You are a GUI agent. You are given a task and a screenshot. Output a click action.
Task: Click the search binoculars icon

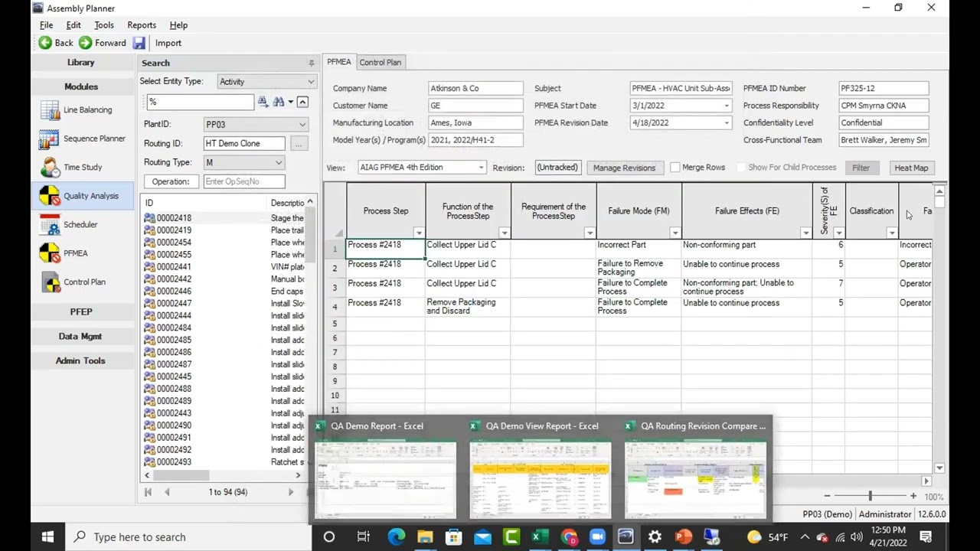[x=279, y=102]
